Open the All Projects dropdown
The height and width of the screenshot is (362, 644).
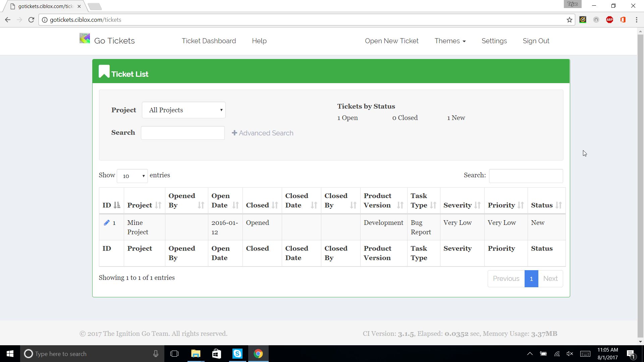(183, 110)
